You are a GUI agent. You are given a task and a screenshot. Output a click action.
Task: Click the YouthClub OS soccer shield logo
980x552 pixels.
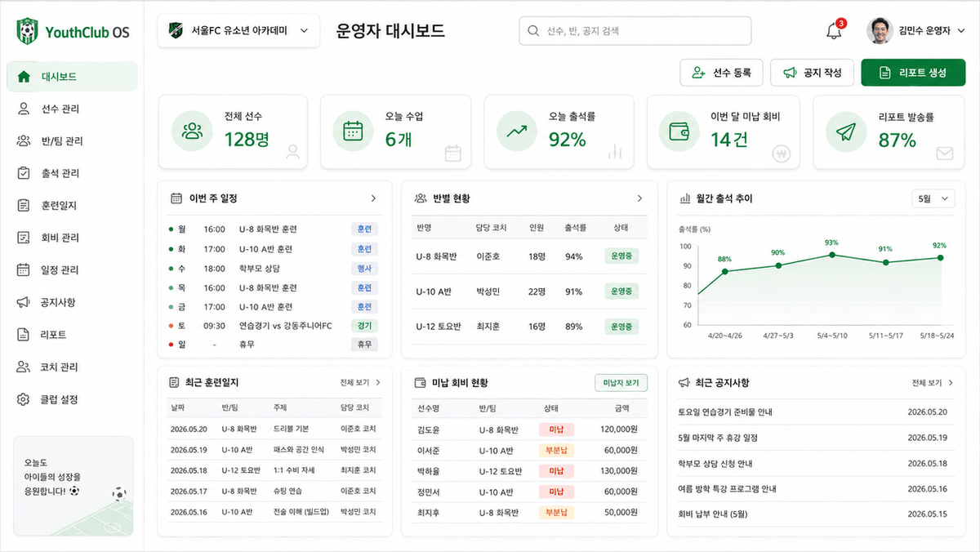pos(28,32)
